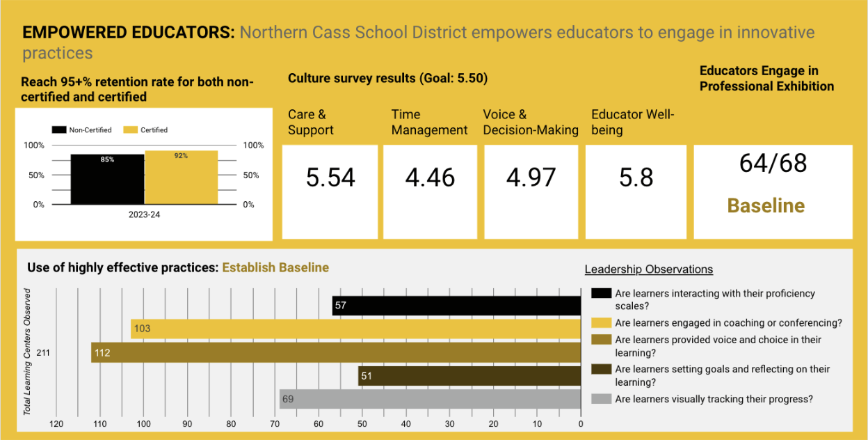Click the black Non-Certified 85% retention bar
Viewport: 868px width, 440px height.
click(x=107, y=180)
